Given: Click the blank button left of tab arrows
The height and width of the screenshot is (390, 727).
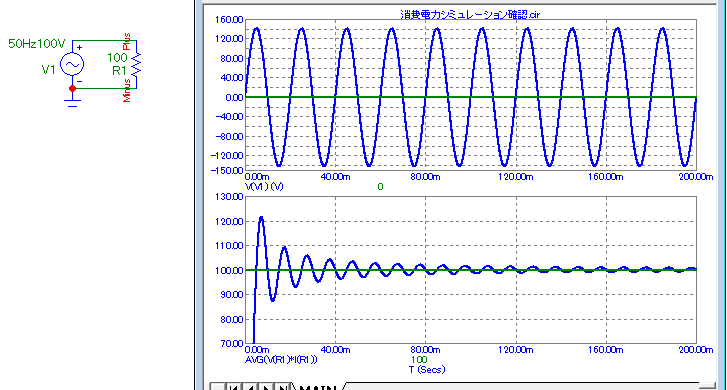Looking at the screenshot, I should pyautogui.click(x=218, y=387).
